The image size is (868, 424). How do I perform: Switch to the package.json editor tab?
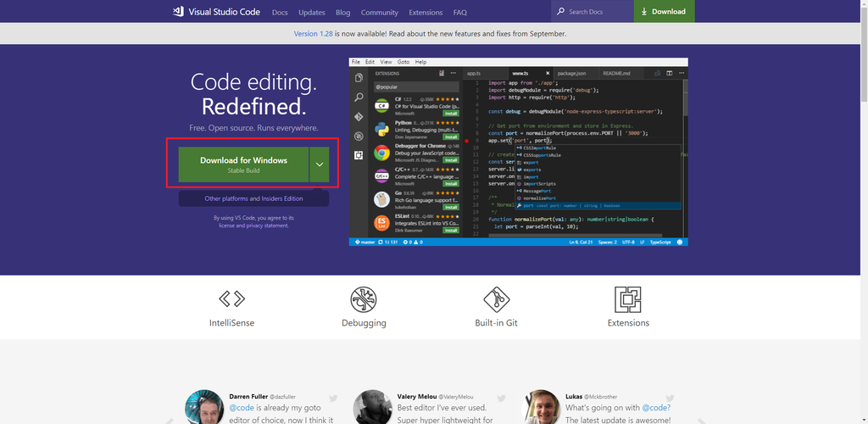(x=575, y=73)
